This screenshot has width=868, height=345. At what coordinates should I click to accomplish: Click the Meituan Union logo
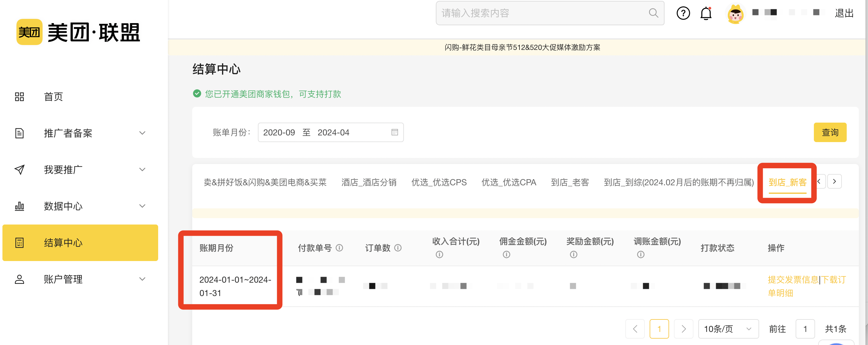pos(78,32)
